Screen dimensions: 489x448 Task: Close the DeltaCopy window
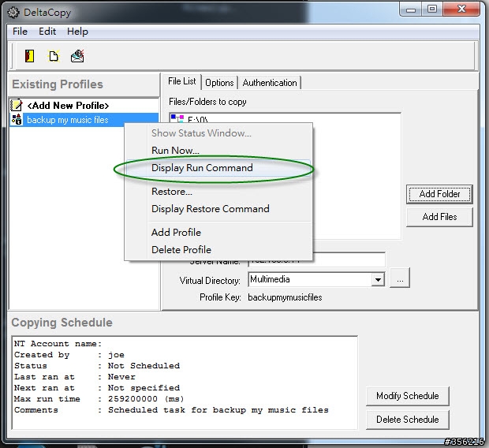pos(461,9)
